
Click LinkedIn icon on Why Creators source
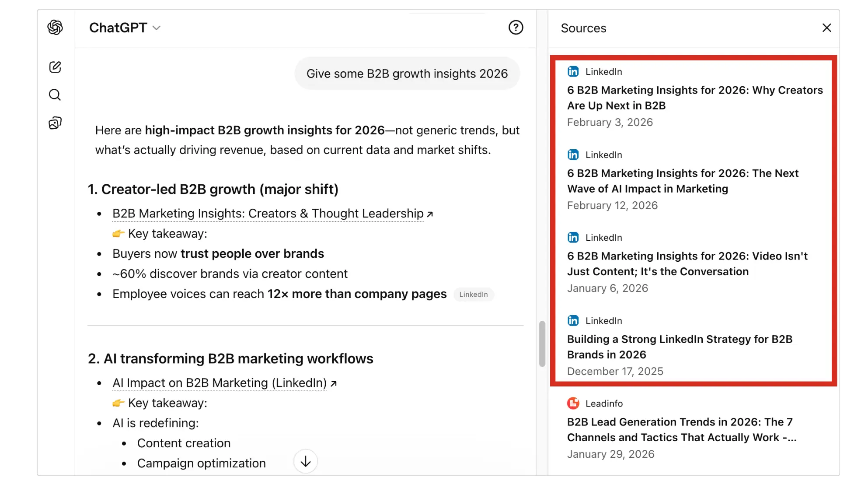pos(573,71)
